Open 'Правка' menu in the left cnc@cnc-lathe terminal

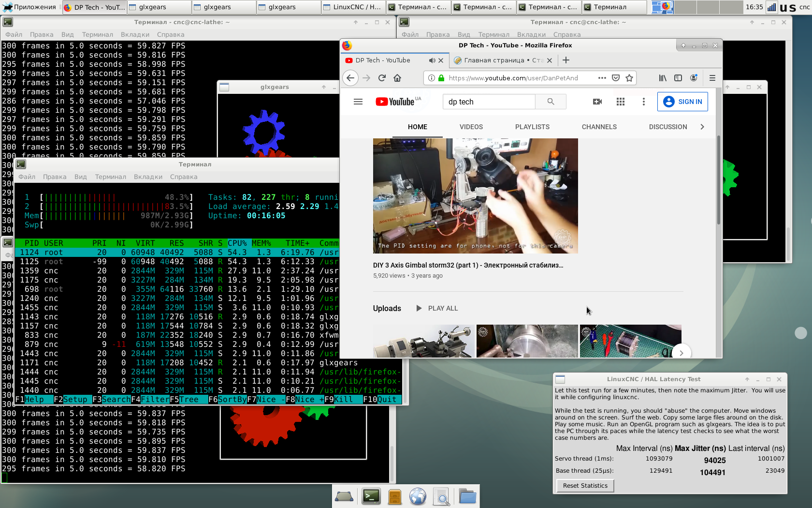(42, 34)
